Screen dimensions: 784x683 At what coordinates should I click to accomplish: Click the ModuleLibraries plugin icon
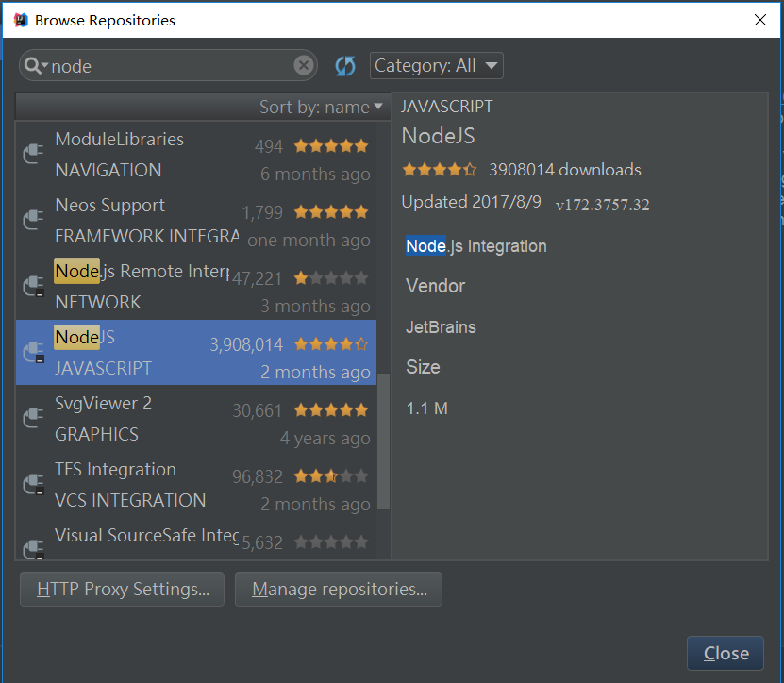pos(34,154)
